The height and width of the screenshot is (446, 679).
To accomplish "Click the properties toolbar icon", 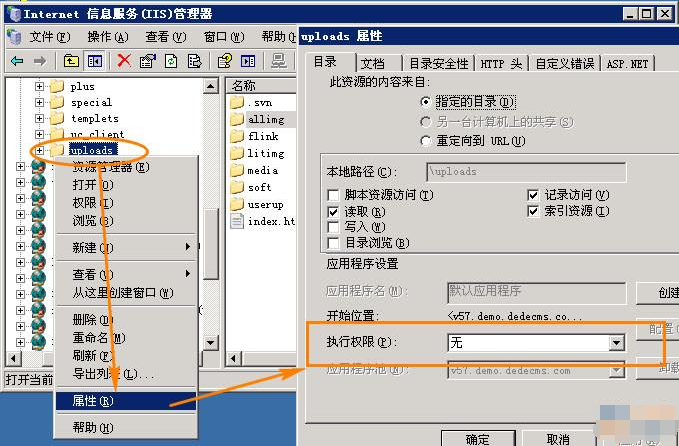I will 148,60.
